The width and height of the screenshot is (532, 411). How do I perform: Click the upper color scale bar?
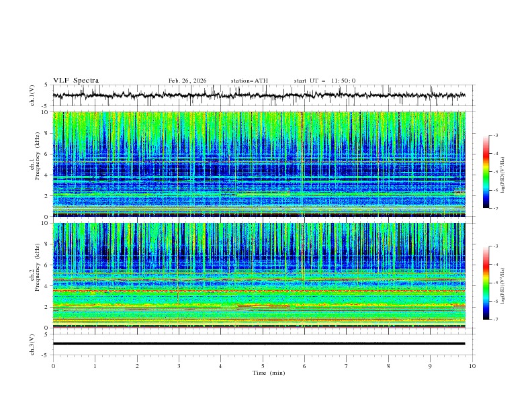486,172
